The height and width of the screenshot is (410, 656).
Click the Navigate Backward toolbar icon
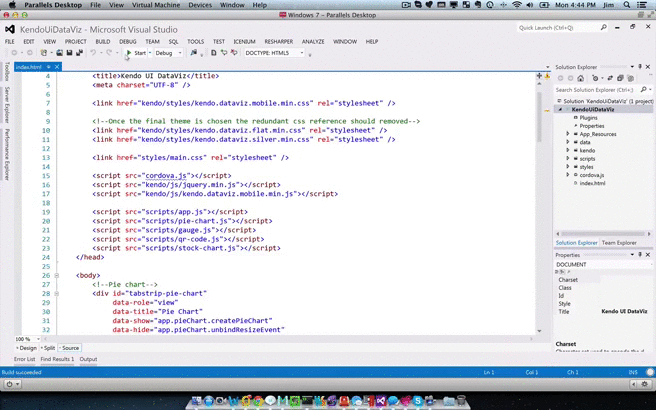pos(14,53)
